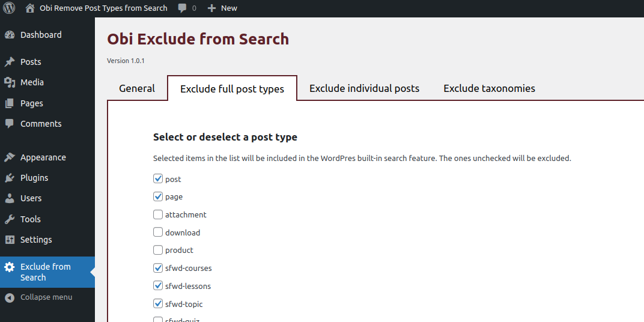The width and height of the screenshot is (644, 322).
Task: Click the Pages icon in sidebar
Action: tap(10, 103)
